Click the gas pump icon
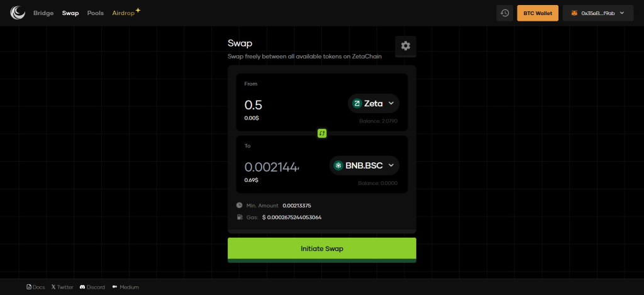This screenshot has height=295, width=644. point(239,217)
